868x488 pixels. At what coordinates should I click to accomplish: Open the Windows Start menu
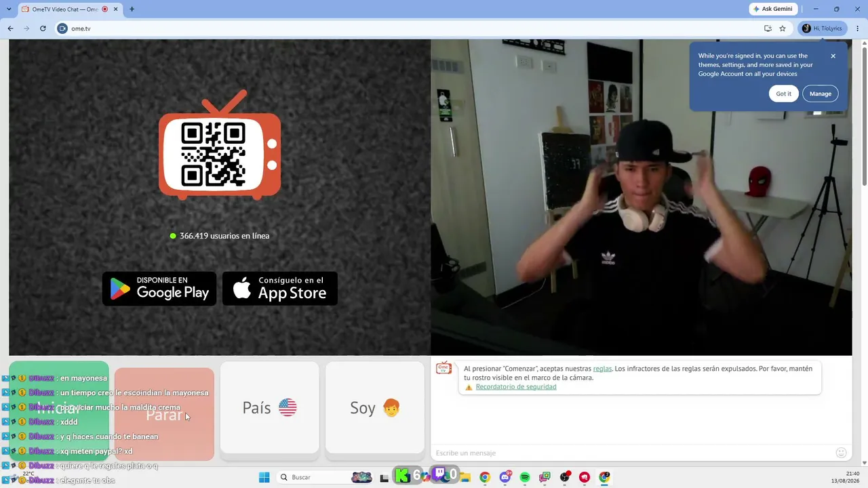264,477
